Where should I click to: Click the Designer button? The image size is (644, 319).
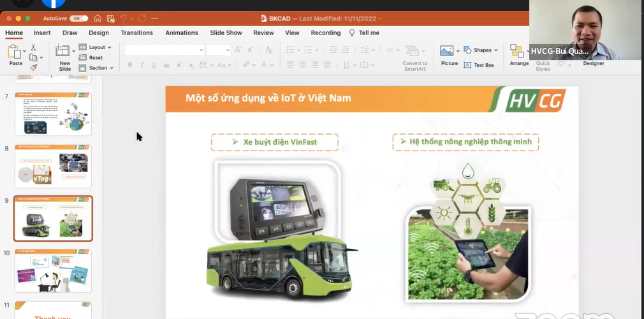[594, 63]
